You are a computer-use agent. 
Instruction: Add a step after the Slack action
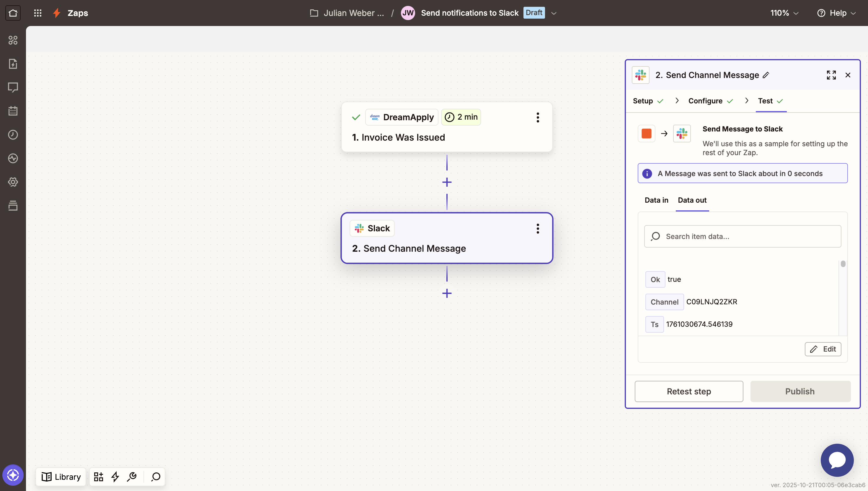click(x=447, y=293)
